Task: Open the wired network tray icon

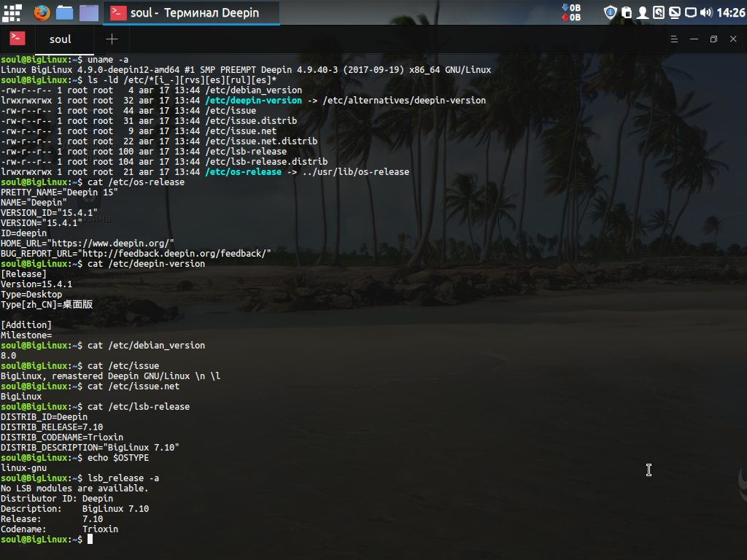Action: click(x=690, y=12)
